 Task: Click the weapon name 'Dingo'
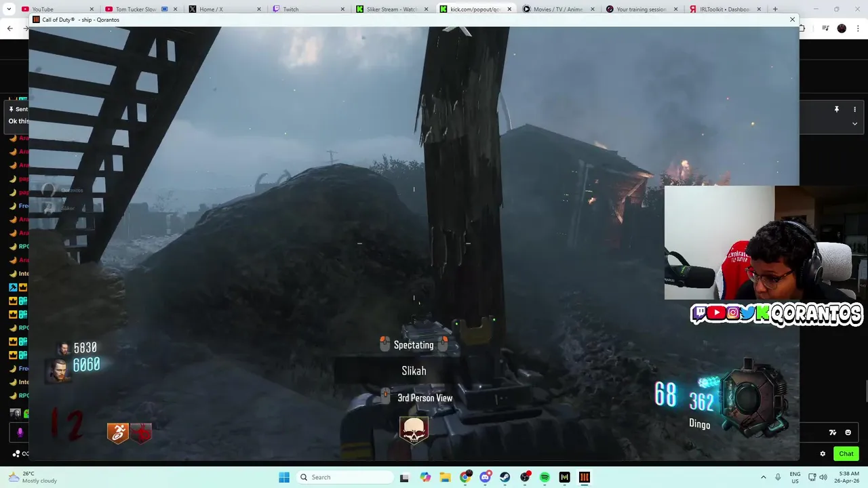pyautogui.click(x=699, y=424)
